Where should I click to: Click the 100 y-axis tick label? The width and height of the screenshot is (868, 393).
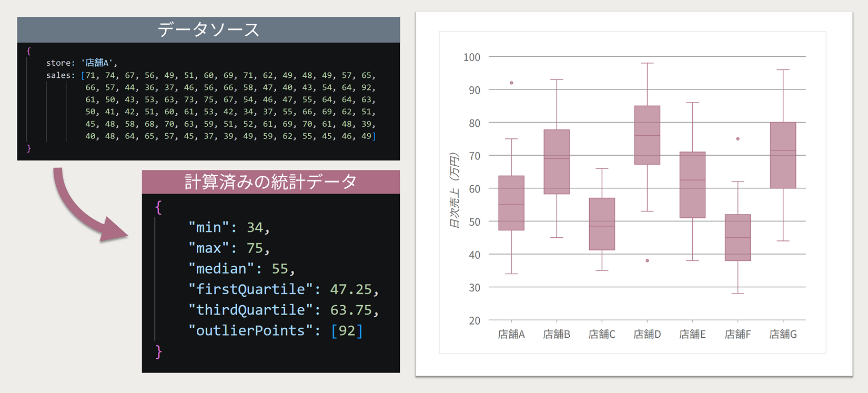pos(472,57)
